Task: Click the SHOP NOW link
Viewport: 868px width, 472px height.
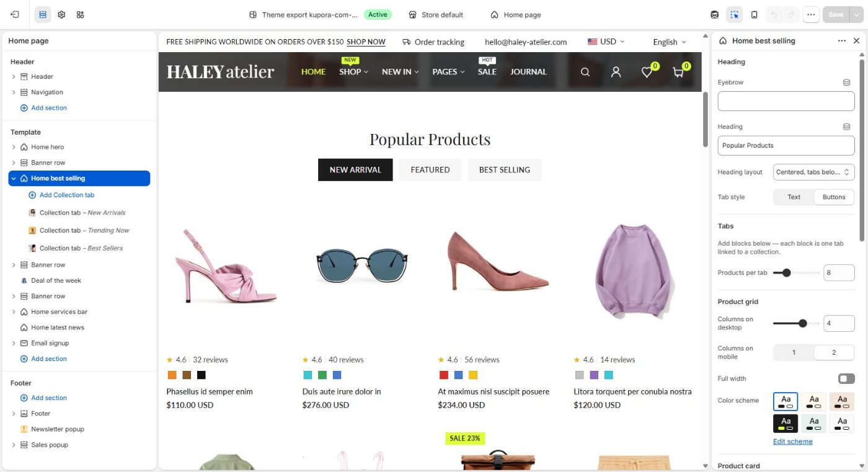Action: point(366,42)
